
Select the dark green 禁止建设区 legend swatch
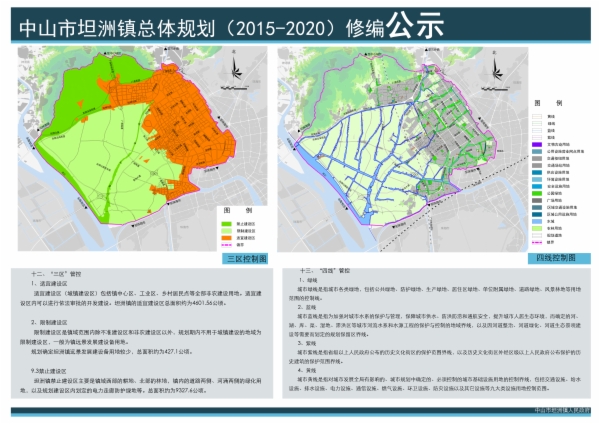pyautogui.click(x=227, y=224)
